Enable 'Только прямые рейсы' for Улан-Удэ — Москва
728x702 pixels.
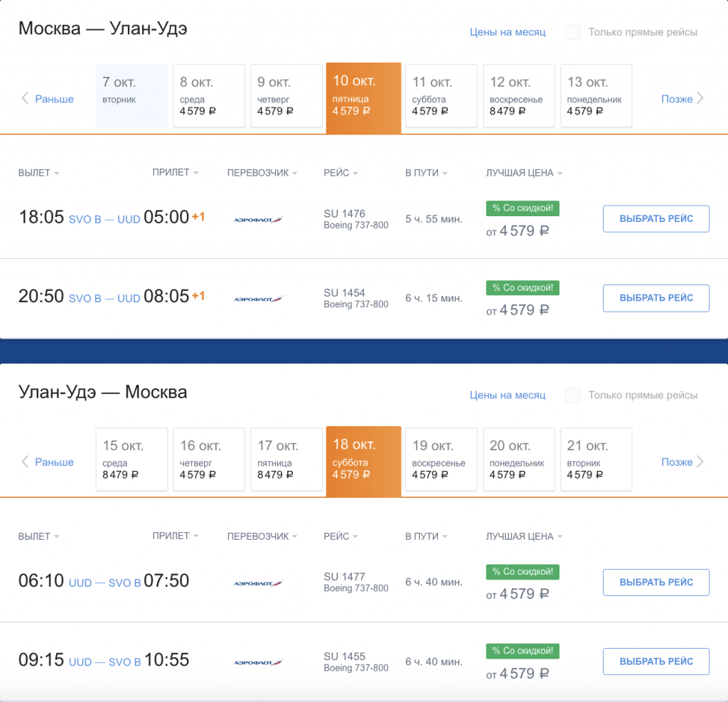pos(573,395)
